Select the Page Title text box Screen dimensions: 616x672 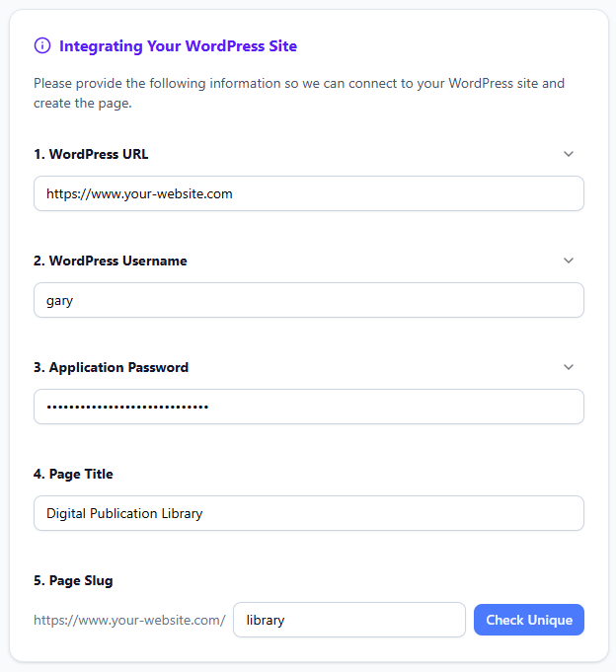308,513
